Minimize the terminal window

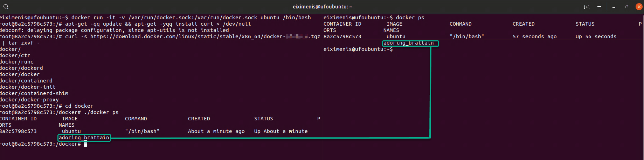[x=614, y=7]
